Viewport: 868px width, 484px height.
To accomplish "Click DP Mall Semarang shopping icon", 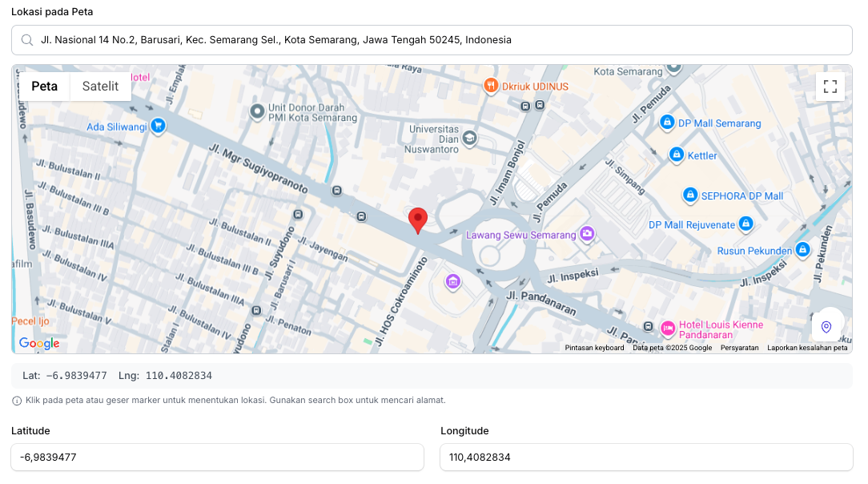I will point(667,123).
